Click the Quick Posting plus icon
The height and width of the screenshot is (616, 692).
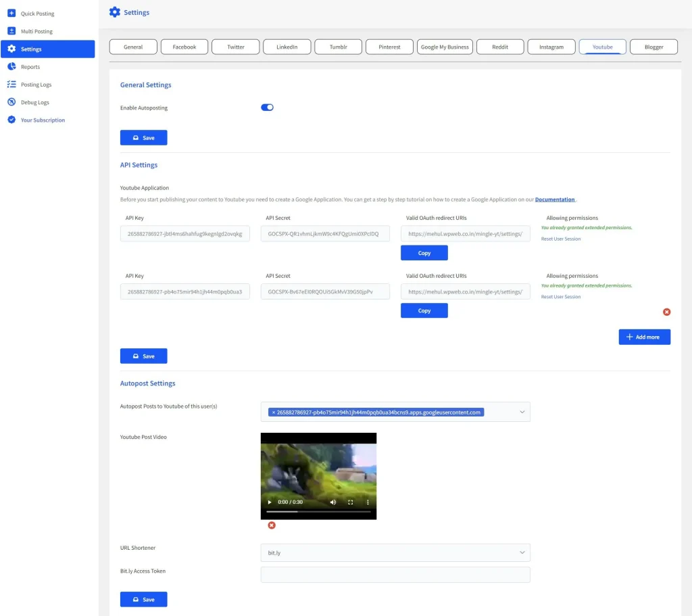[x=11, y=14]
